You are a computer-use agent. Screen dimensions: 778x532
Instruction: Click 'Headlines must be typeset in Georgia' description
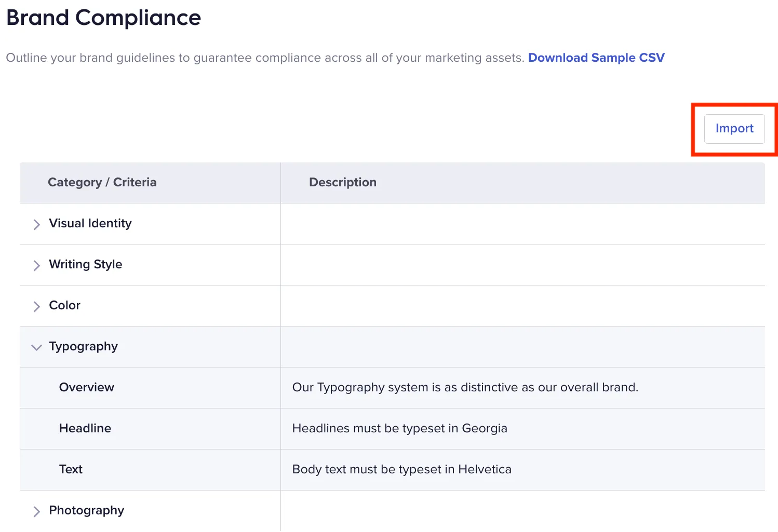coord(400,428)
